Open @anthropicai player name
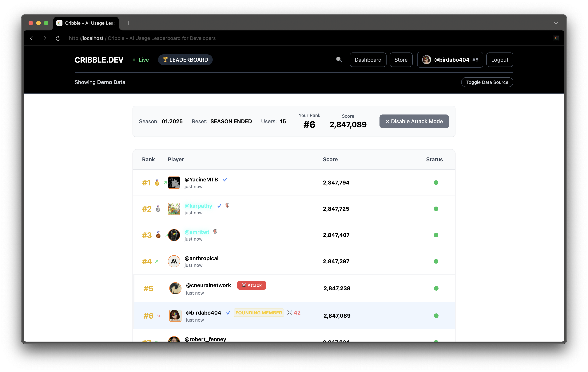The image size is (588, 372). pyautogui.click(x=201, y=258)
